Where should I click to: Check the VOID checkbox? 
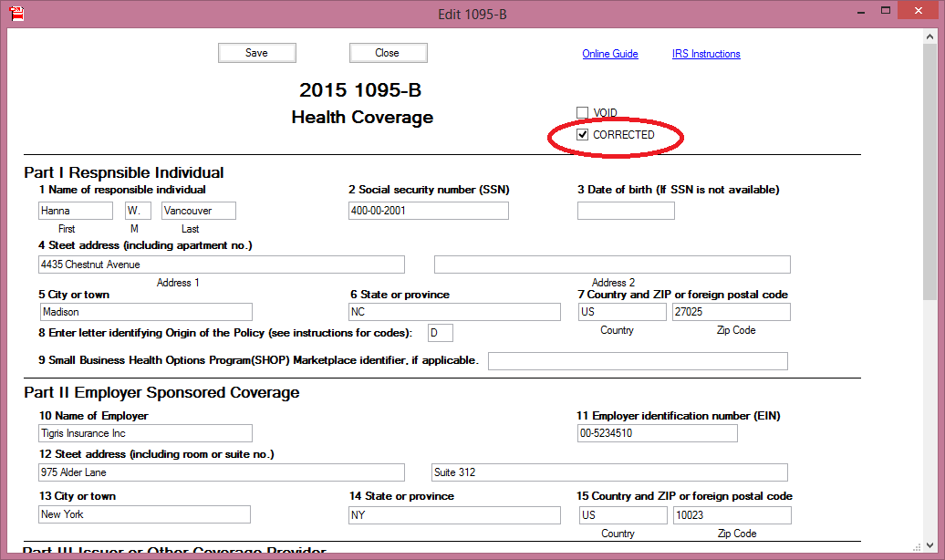(x=583, y=113)
